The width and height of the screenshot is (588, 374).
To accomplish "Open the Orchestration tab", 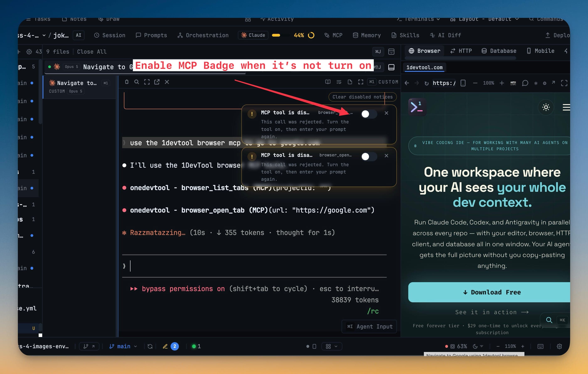I will [203, 35].
